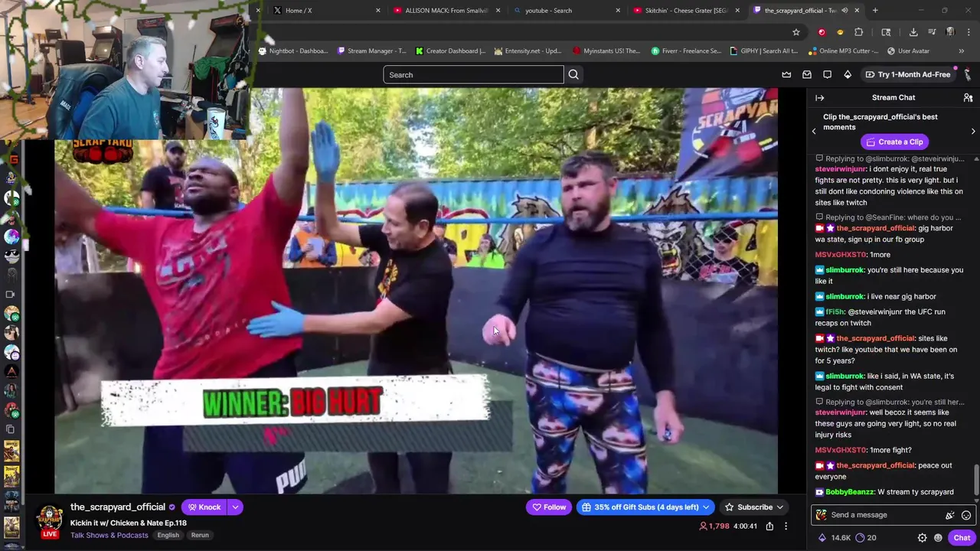Open User Avatar bookmark
The height and width of the screenshot is (551, 980).
click(908, 51)
